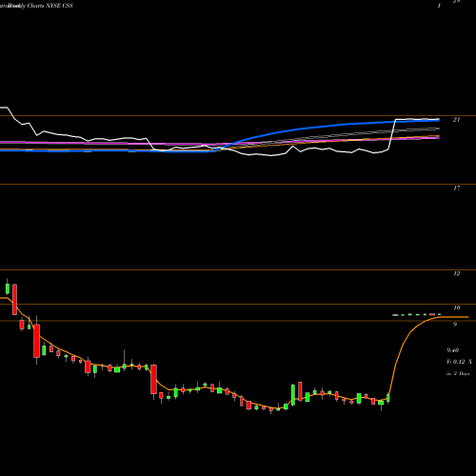Click the first green candlestick of the chart

click(8, 288)
